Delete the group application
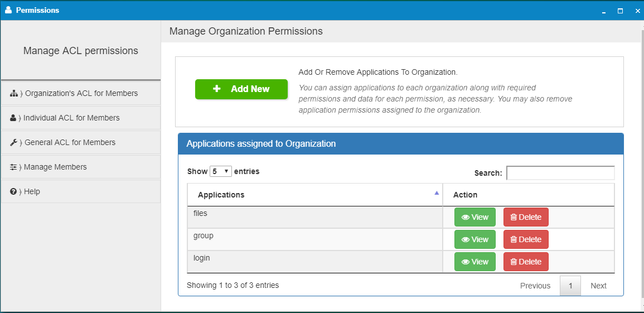 [526, 239]
